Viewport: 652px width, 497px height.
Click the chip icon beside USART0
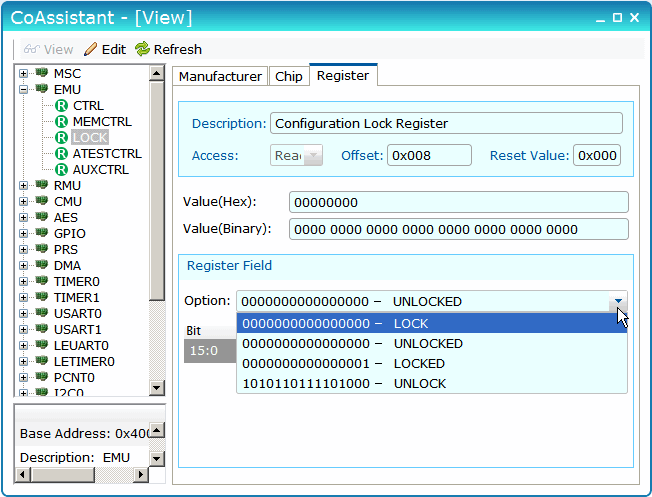tap(42, 313)
